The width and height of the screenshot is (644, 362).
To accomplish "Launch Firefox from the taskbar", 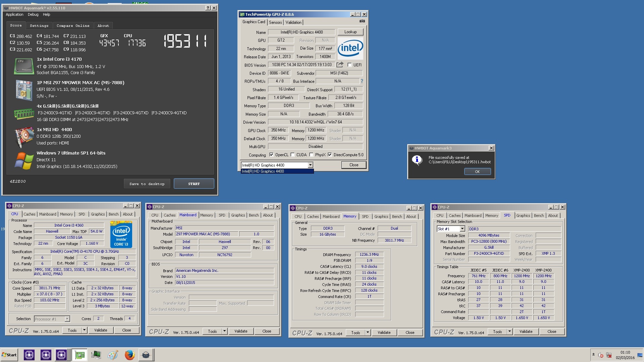I will 129,355.
